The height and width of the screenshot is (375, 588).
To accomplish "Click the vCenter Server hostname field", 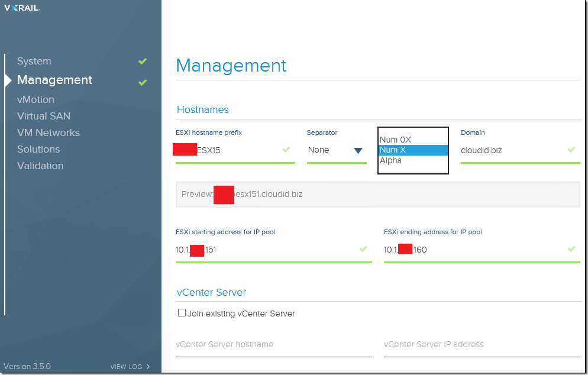I will point(273,345).
